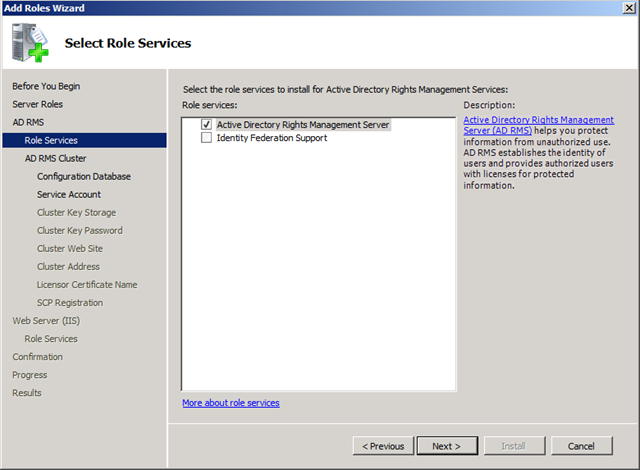Close the Add Roles Wizard window

pos(629,8)
